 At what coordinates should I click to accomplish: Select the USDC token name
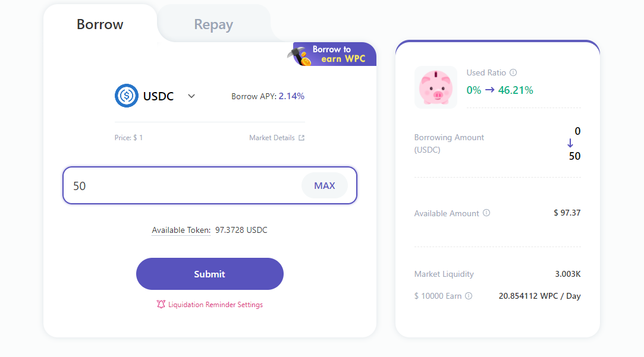(158, 96)
